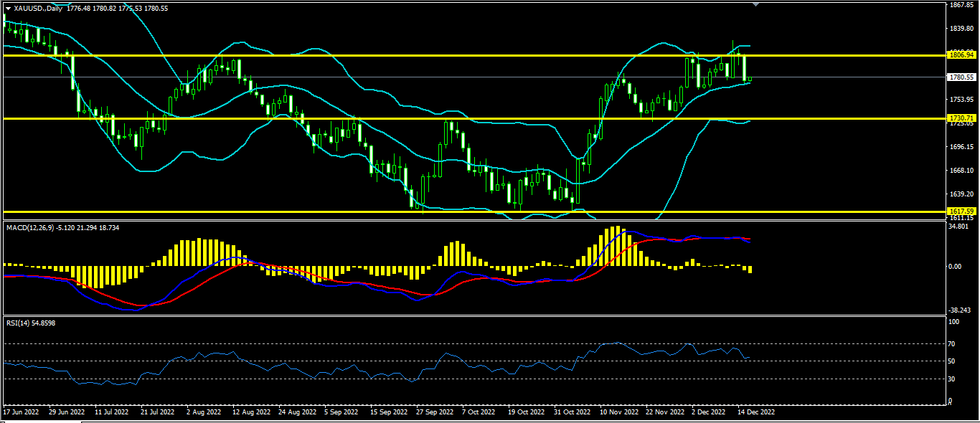Click the MACD 0.00 scale value

tap(956, 266)
